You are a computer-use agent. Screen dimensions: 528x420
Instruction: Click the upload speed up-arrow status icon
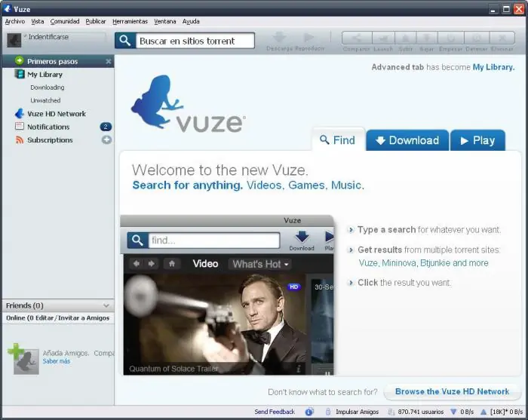[483, 412]
